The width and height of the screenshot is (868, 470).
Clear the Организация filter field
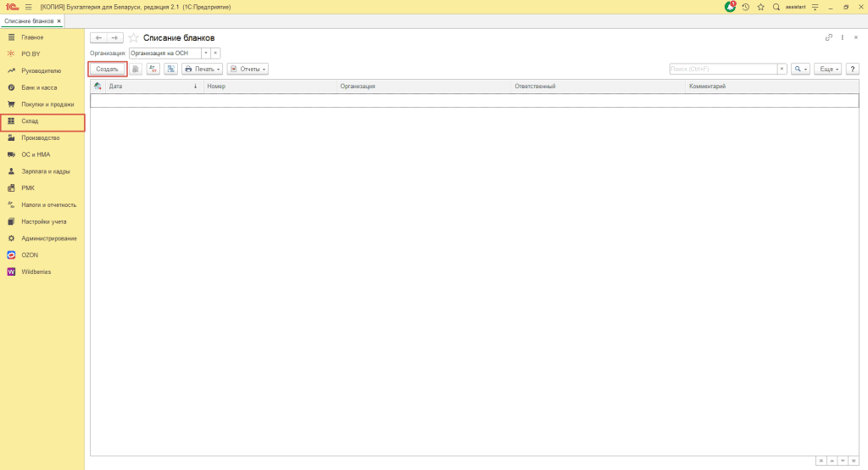coord(215,53)
